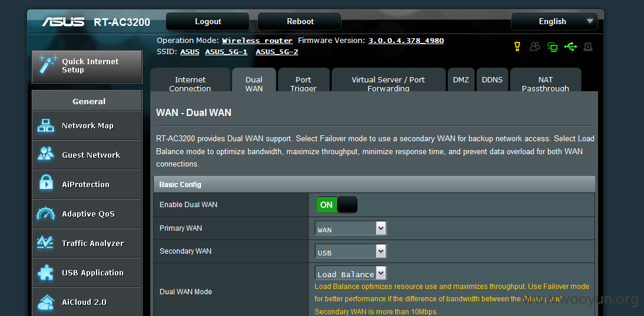Open Traffic Analyzer section
The image size is (644, 316).
tap(87, 244)
